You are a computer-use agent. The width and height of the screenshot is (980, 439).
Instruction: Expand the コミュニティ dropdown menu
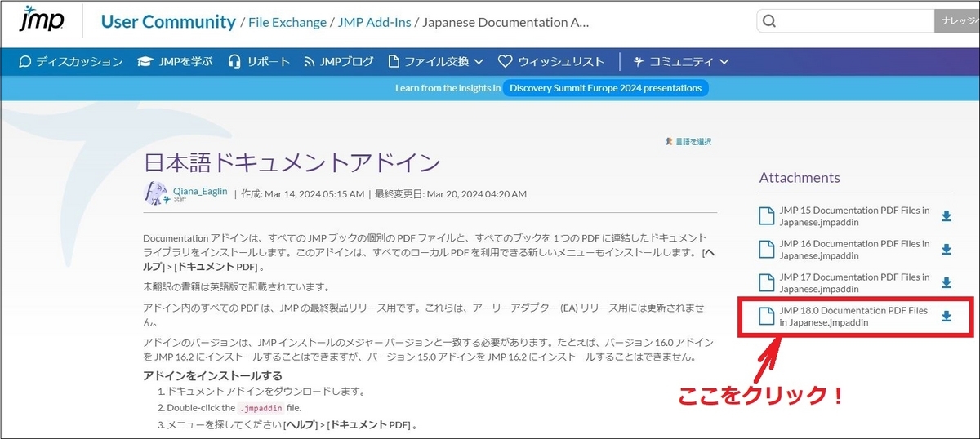[x=688, y=61]
